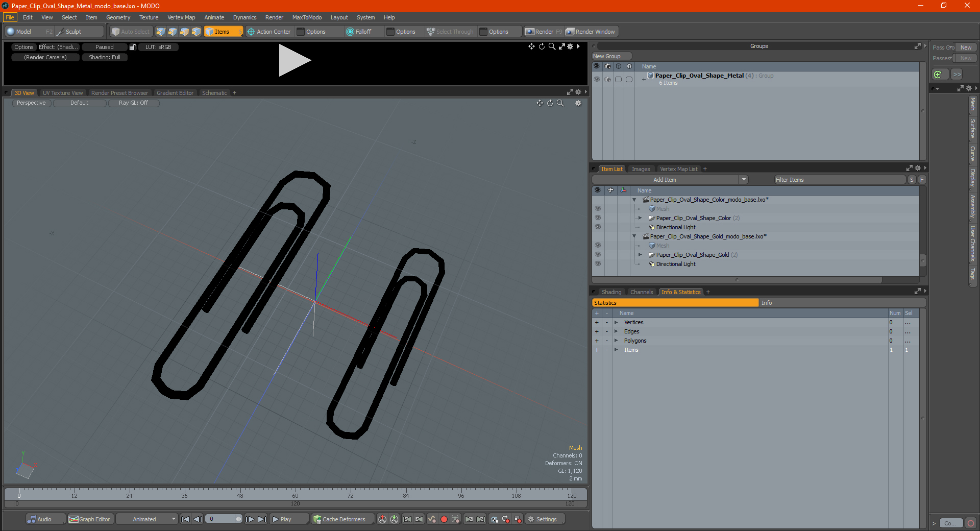Collapse Paper_Clip_Oval_Shape_Gold_modo_base.lxo scene
This screenshot has width=980, height=531.
click(x=634, y=236)
